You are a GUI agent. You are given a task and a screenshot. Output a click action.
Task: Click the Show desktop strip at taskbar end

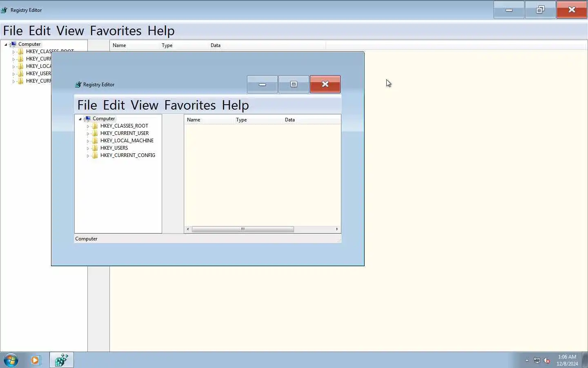pyautogui.click(x=585, y=360)
